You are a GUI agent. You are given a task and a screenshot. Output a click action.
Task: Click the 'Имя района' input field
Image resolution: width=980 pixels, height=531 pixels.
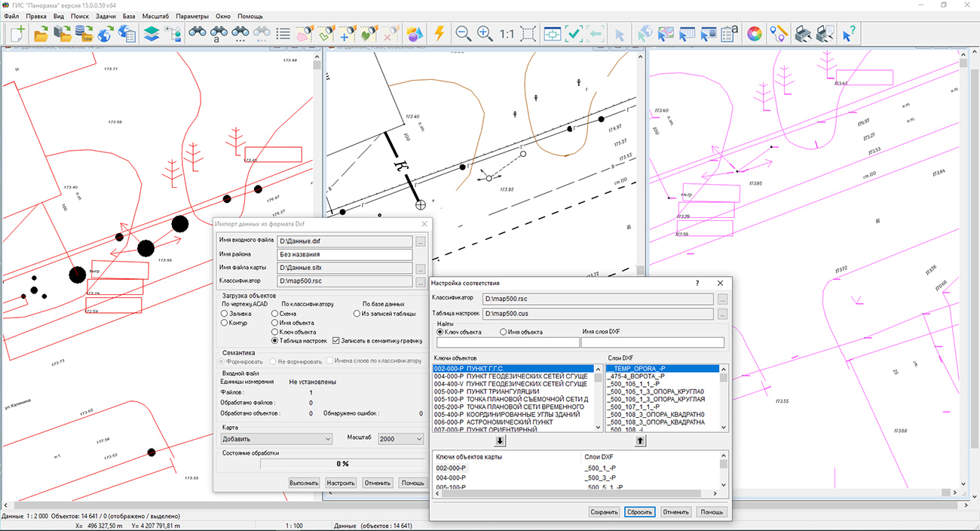(x=345, y=255)
